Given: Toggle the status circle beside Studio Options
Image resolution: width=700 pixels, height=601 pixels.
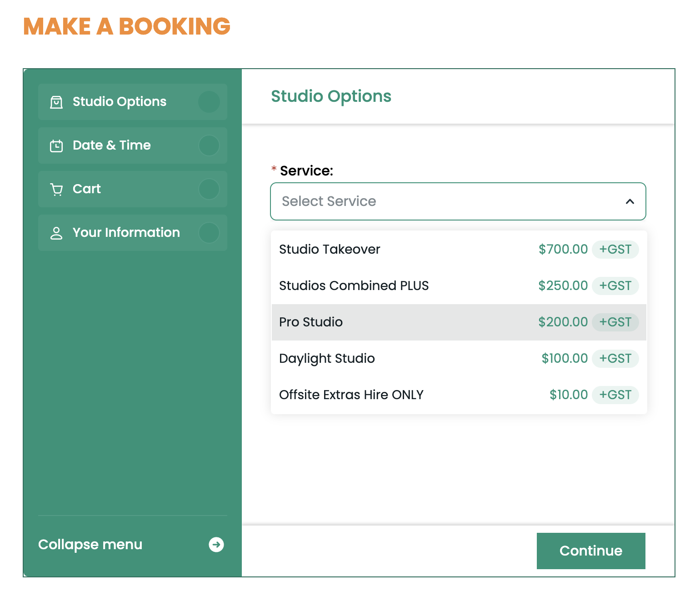Looking at the screenshot, I should 209,102.
